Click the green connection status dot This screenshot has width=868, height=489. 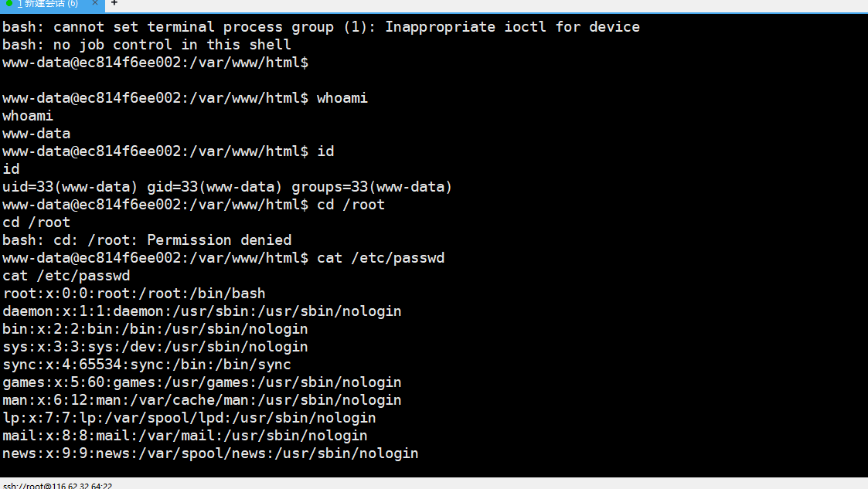[8, 5]
